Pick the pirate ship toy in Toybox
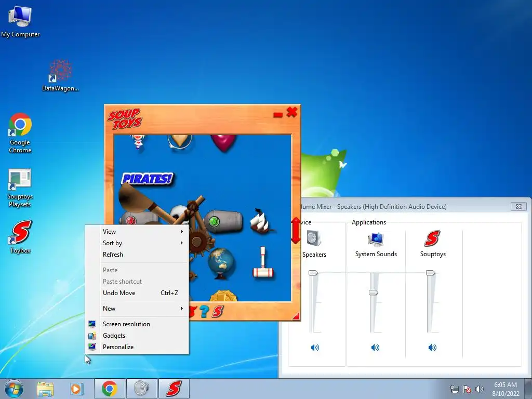The width and height of the screenshot is (532, 399). pyautogui.click(x=262, y=221)
